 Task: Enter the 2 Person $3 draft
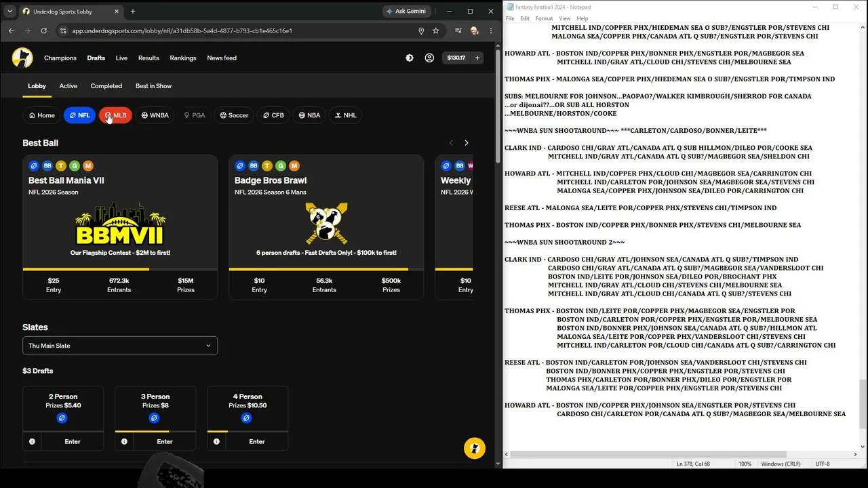tap(73, 442)
